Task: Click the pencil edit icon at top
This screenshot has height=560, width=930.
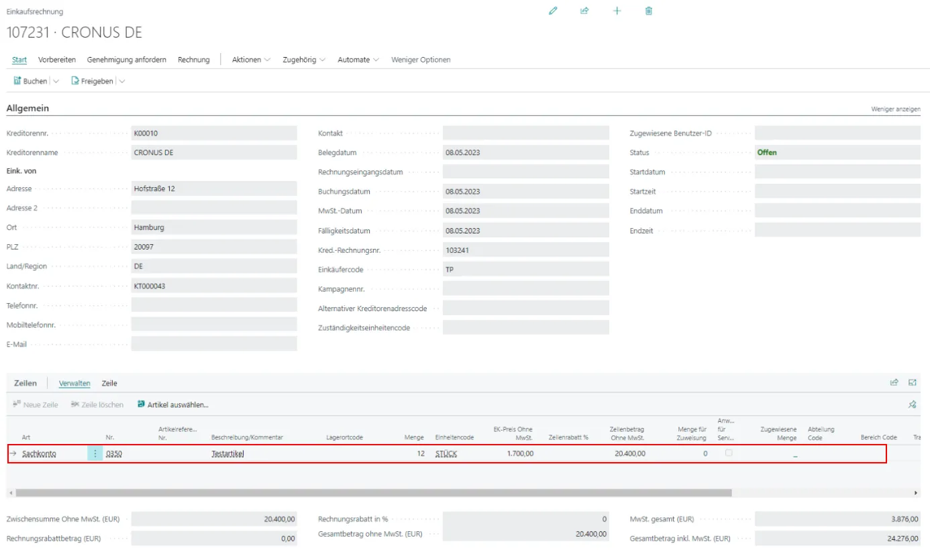Action: point(553,11)
